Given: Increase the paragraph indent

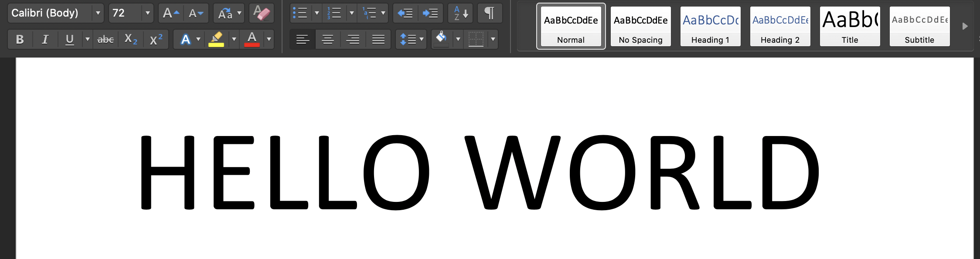Looking at the screenshot, I should (x=430, y=13).
